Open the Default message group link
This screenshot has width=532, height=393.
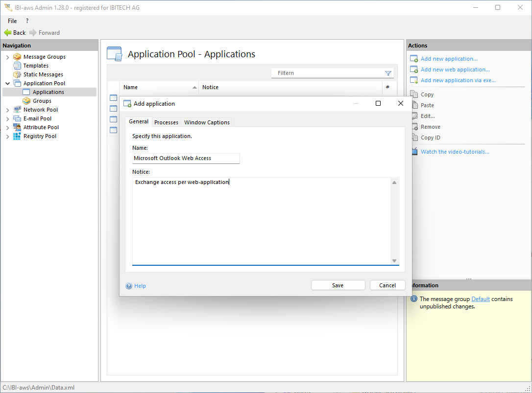pyautogui.click(x=480, y=299)
